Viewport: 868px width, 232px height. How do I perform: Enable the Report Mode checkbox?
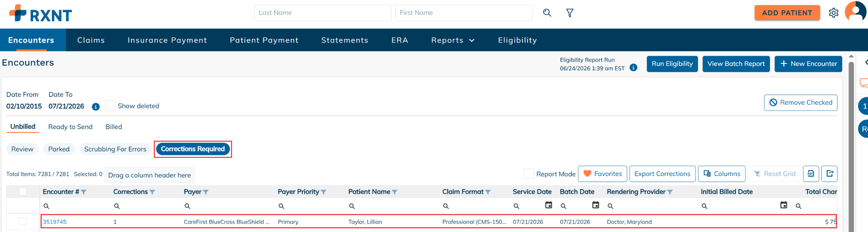529,174
